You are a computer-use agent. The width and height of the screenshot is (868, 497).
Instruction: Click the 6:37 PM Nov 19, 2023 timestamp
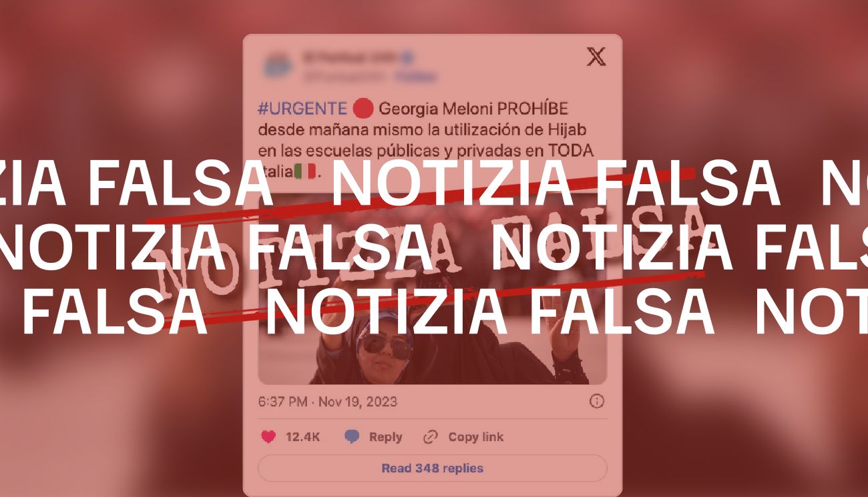tap(327, 402)
